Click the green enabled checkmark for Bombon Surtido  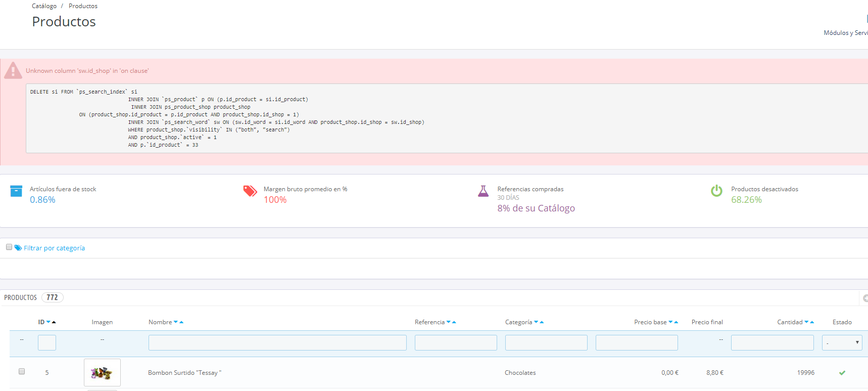point(842,373)
